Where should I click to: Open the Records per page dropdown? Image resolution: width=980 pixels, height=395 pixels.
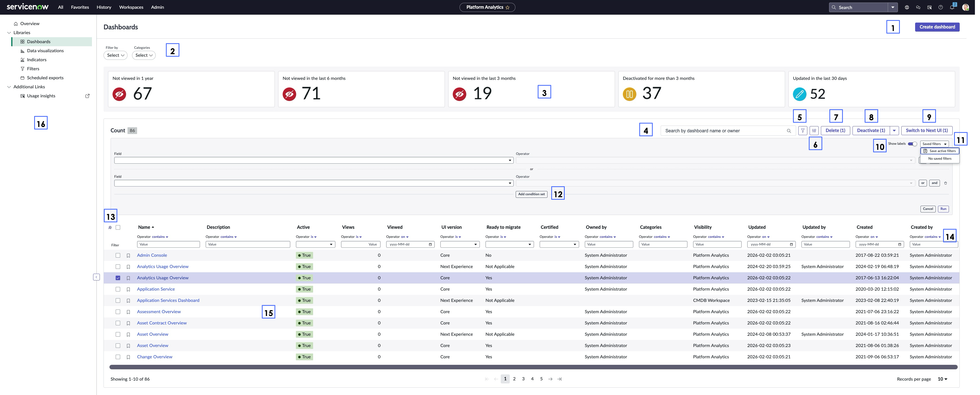point(942,379)
